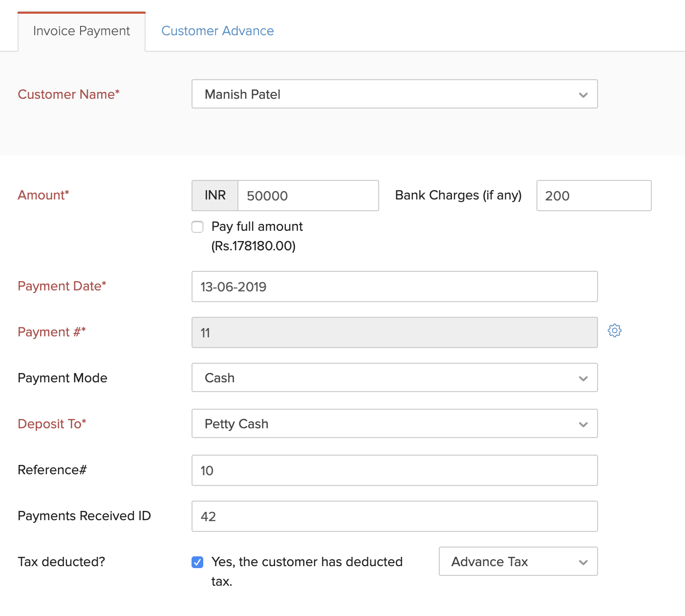Expand the Payment Mode dropdown
Viewport: 685px width, 616px height.
tap(394, 378)
